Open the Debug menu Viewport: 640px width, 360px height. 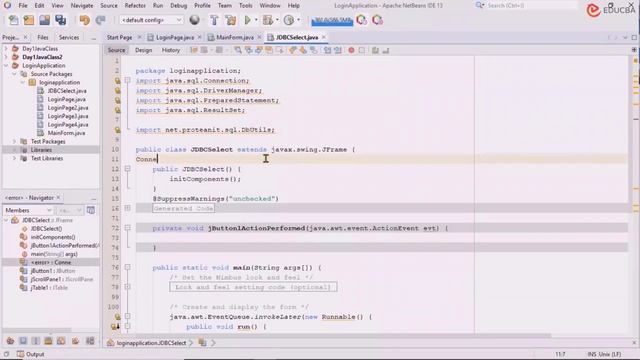(x=178, y=6)
